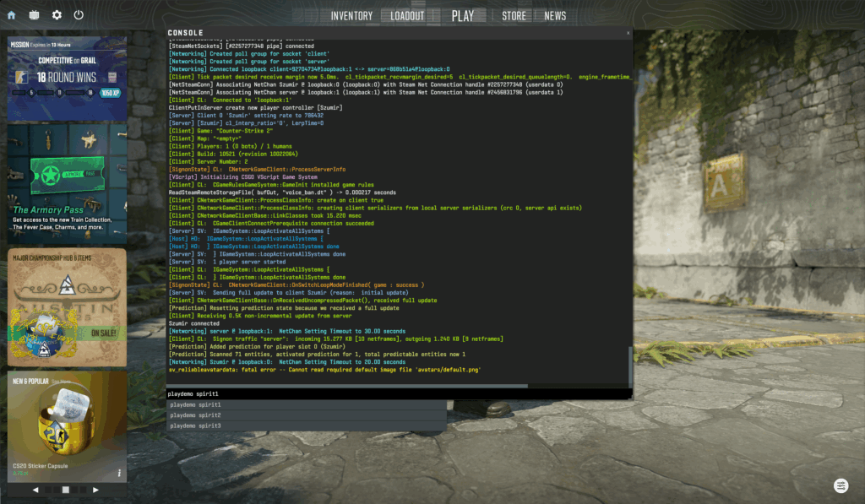The width and height of the screenshot is (865, 504).
Task: Open the Watch TV icon
Action: (x=34, y=15)
